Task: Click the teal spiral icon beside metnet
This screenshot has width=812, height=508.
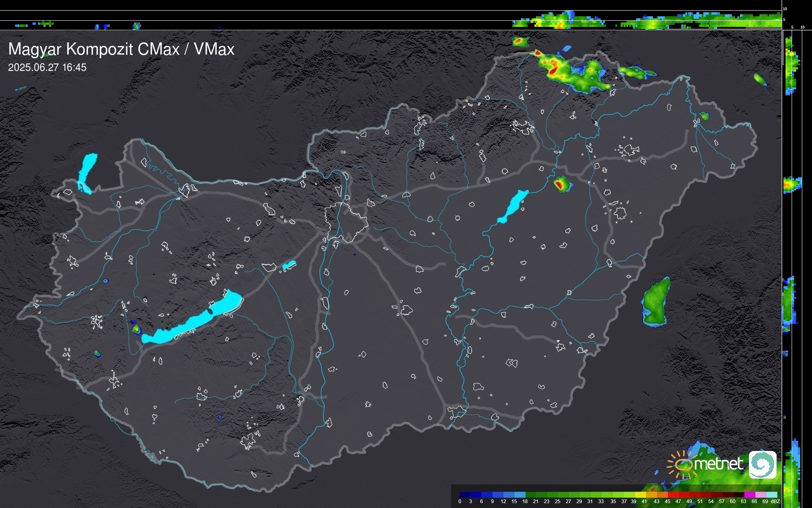Action: point(762,464)
